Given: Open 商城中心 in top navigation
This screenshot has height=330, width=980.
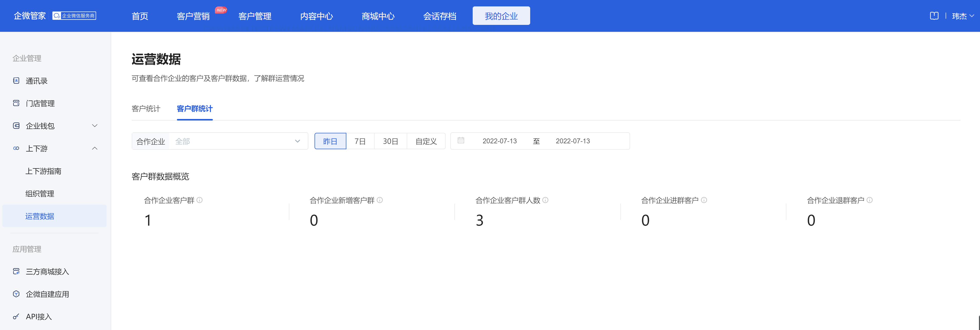Looking at the screenshot, I should tap(378, 16).
